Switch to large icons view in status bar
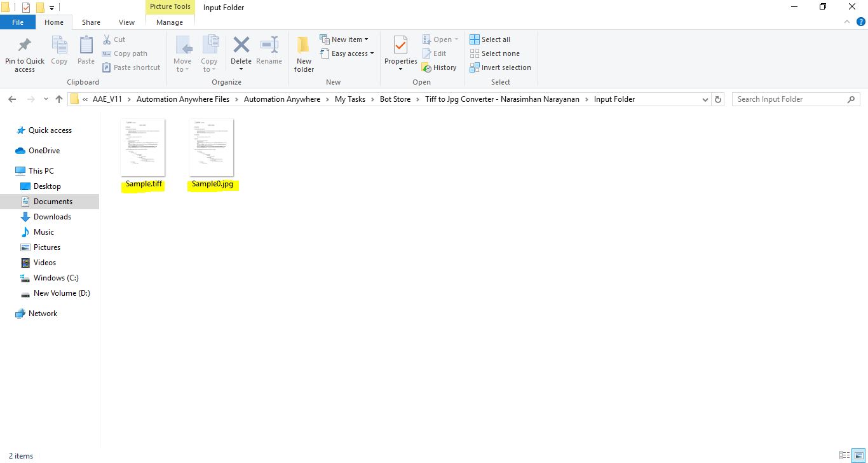This screenshot has height=463, width=868. (x=858, y=455)
